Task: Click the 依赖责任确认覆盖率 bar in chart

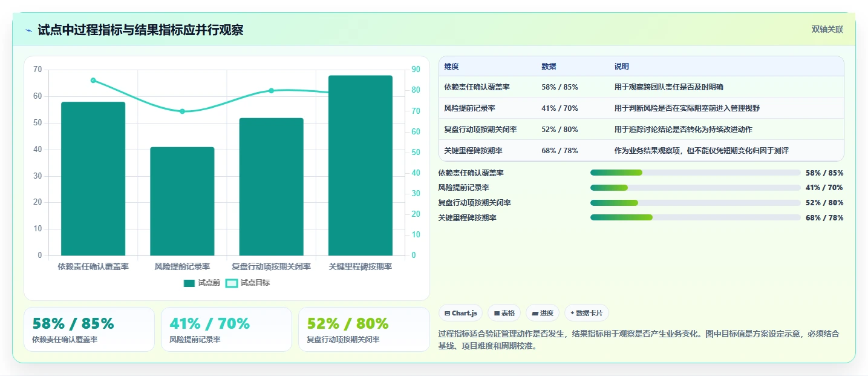Action: (x=93, y=179)
